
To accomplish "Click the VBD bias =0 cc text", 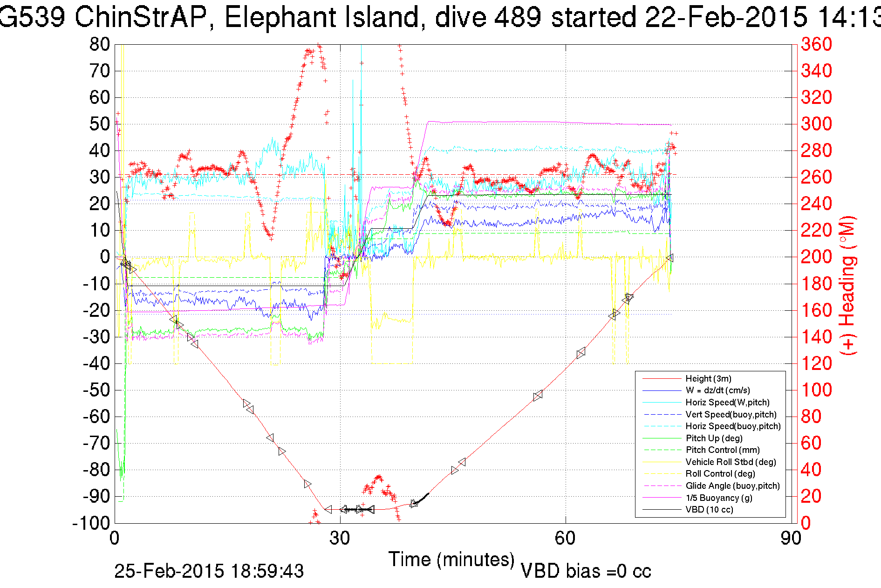I will click(586, 571).
